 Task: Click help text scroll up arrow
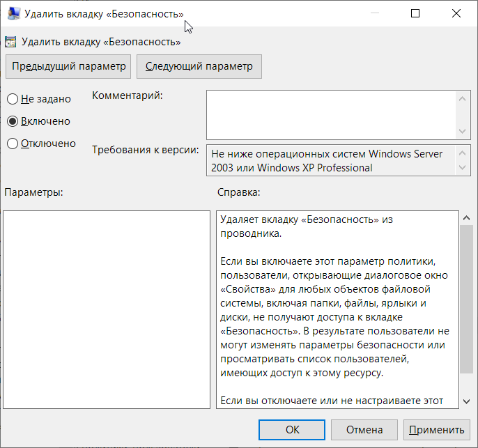pos(466,217)
